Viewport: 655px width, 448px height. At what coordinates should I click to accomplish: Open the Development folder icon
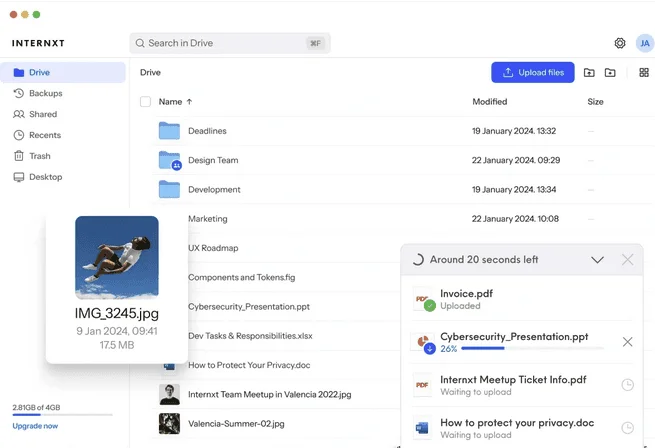pyautogui.click(x=169, y=189)
